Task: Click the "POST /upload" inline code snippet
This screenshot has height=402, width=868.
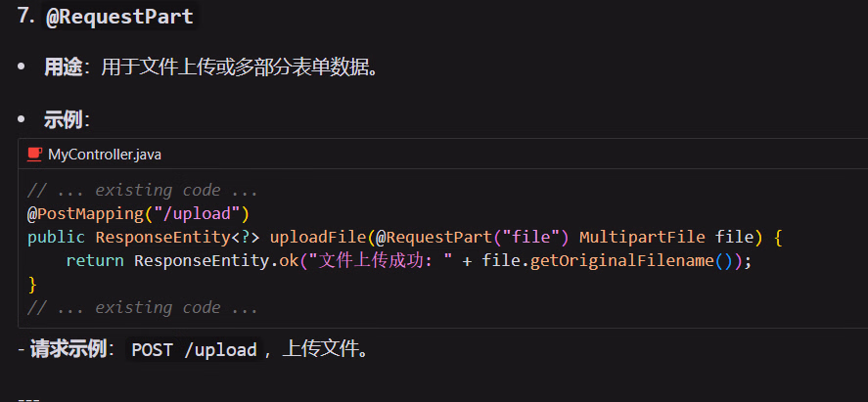Action: click(194, 350)
